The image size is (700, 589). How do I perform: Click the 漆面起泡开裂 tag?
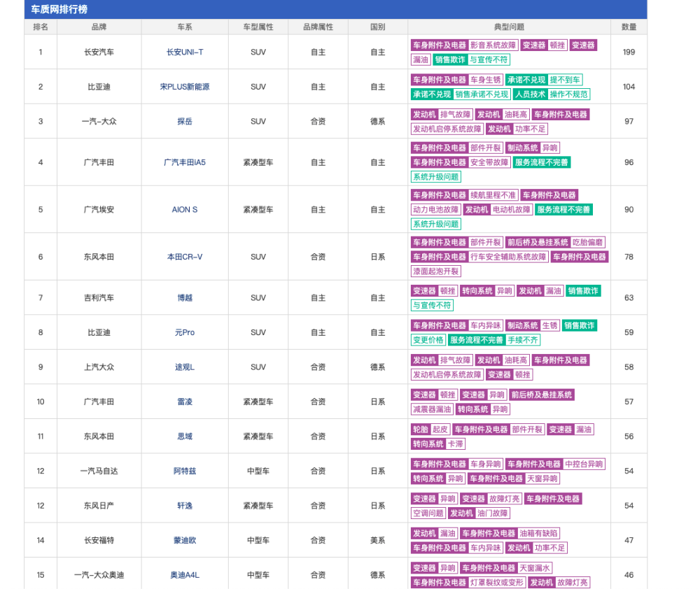pyautogui.click(x=435, y=271)
